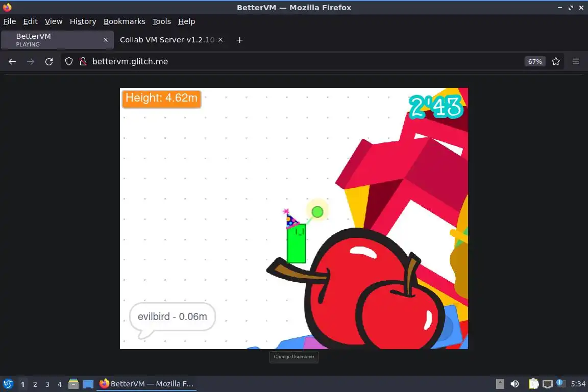This screenshot has width=588, height=392.
Task: Click the Height 4.62m label
Action: point(162,99)
